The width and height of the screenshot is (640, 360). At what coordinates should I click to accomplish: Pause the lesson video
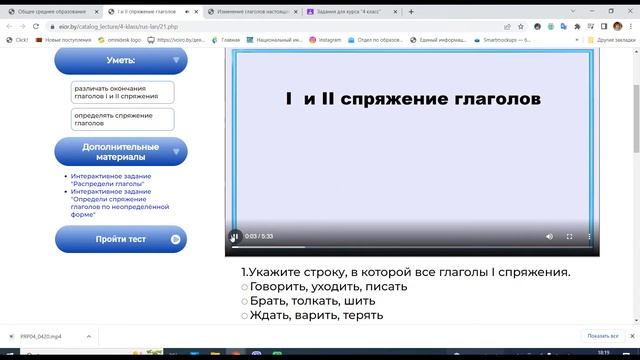(235, 236)
